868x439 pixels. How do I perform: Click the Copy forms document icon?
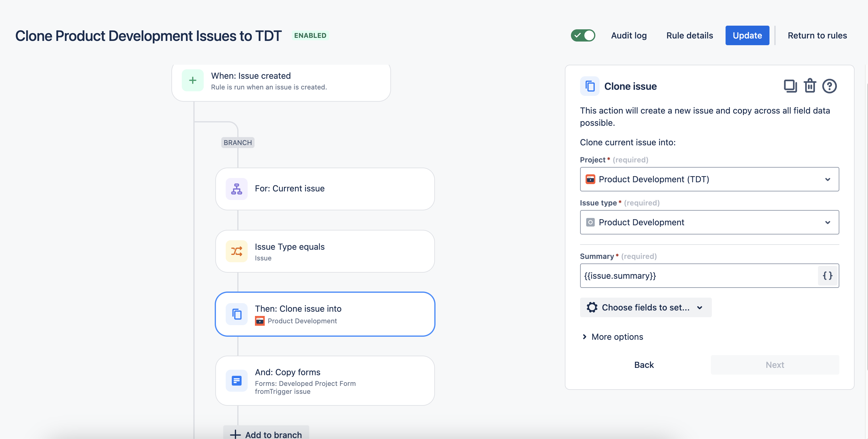237,381
